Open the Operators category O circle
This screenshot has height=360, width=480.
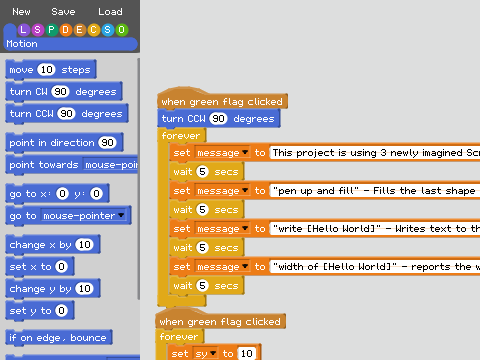coord(122,30)
